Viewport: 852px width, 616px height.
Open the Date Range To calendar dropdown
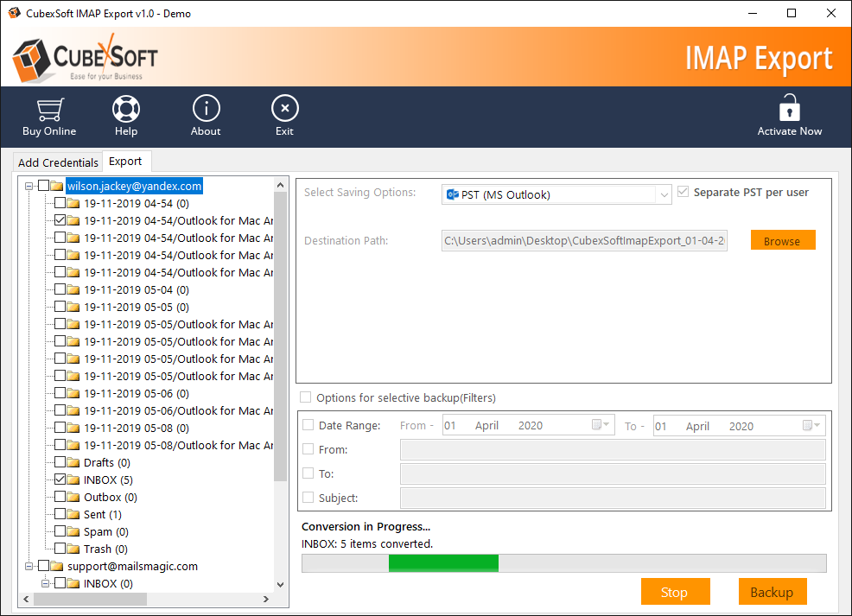coord(811,425)
